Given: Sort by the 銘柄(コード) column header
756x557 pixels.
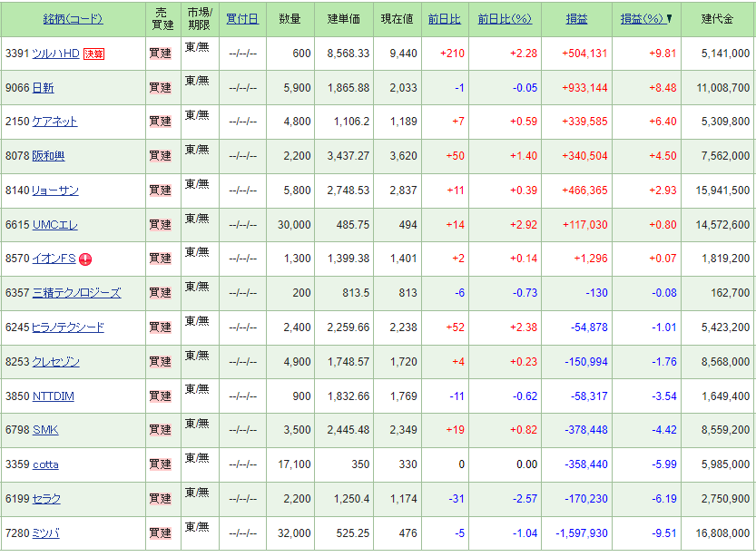Looking at the screenshot, I should 73,19.
